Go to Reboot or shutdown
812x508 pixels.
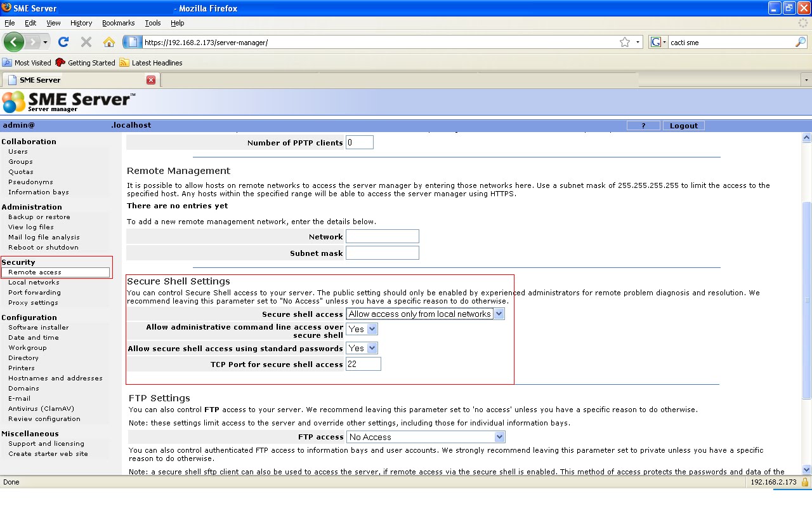tap(43, 248)
